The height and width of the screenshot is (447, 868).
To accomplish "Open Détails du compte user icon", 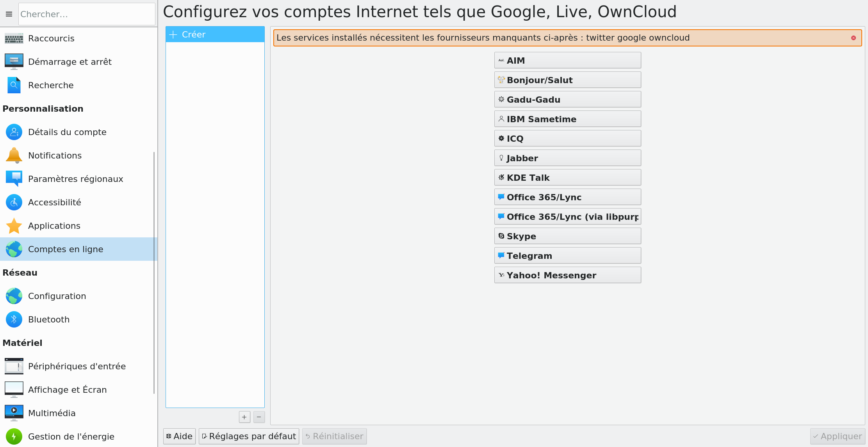I will 14,132.
